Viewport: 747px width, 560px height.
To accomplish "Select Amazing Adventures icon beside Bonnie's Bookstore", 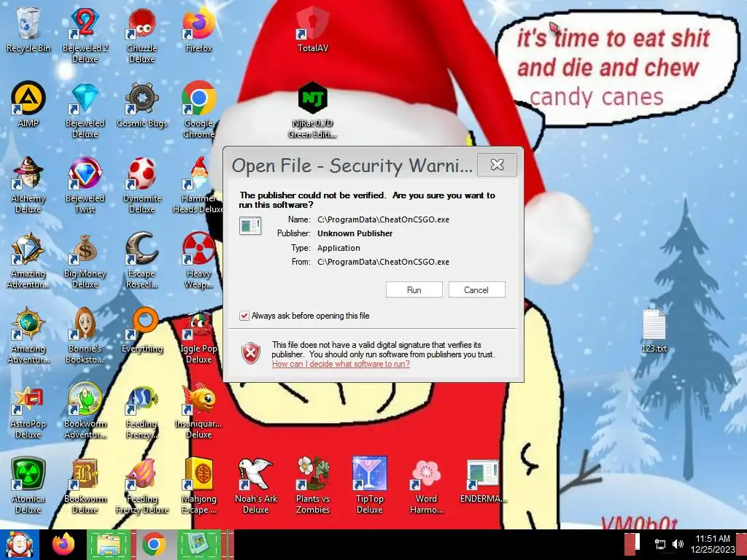I will coord(28,335).
